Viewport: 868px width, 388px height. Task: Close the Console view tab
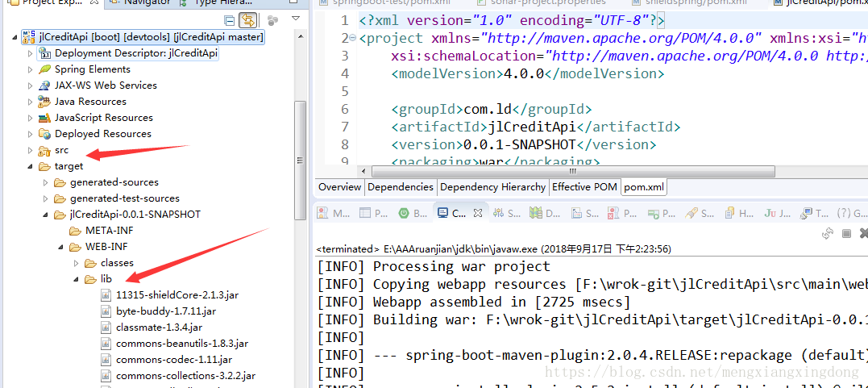click(478, 212)
